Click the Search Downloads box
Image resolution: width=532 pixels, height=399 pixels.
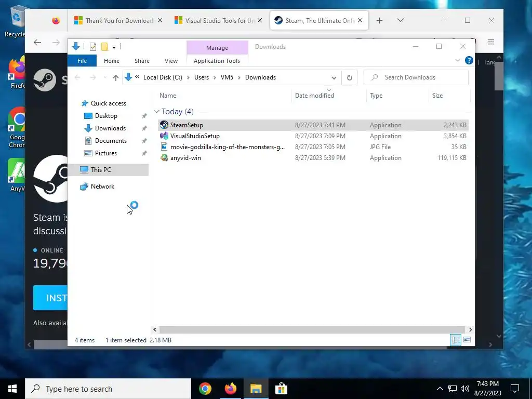coord(416,77)
